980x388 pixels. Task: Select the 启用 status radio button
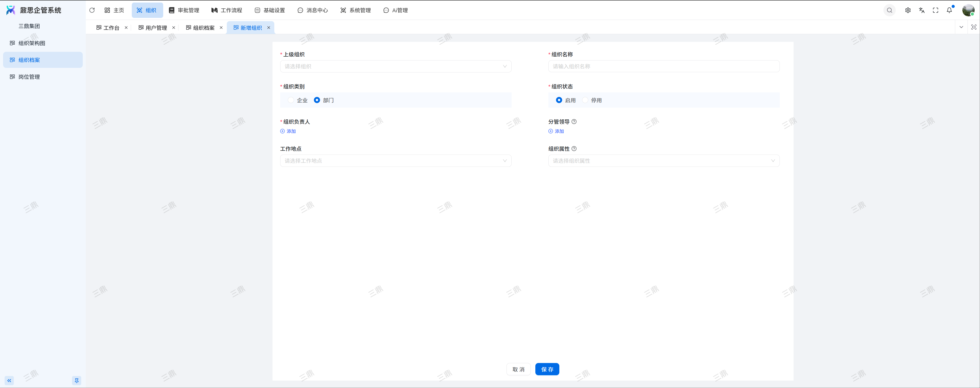tap(559, 100)
